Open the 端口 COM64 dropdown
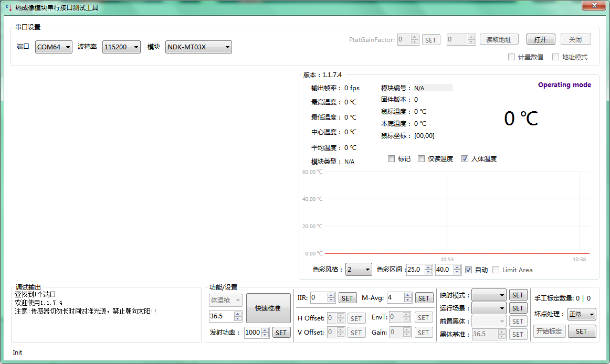 pyautogui.click(x=54, y=47)
